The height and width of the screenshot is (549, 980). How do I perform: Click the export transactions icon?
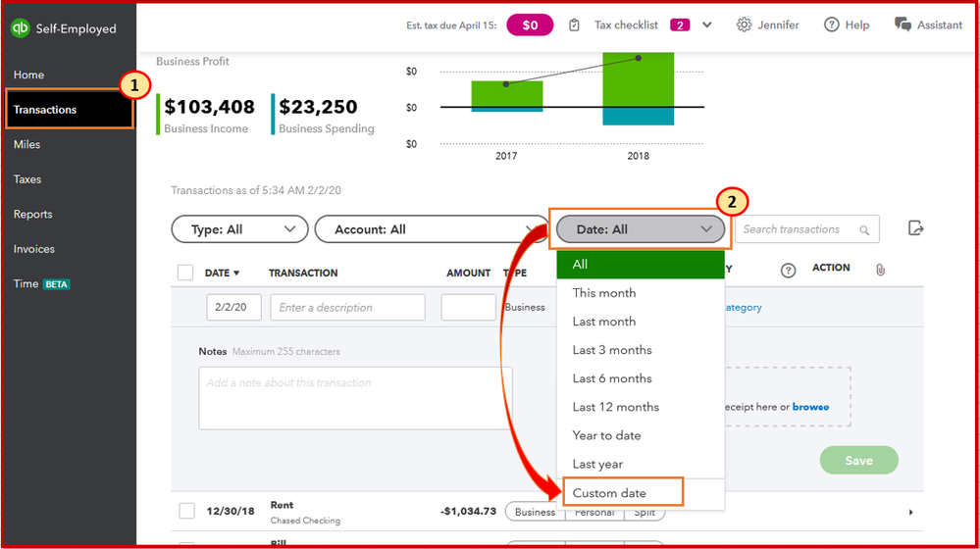[x=915, y=228]
